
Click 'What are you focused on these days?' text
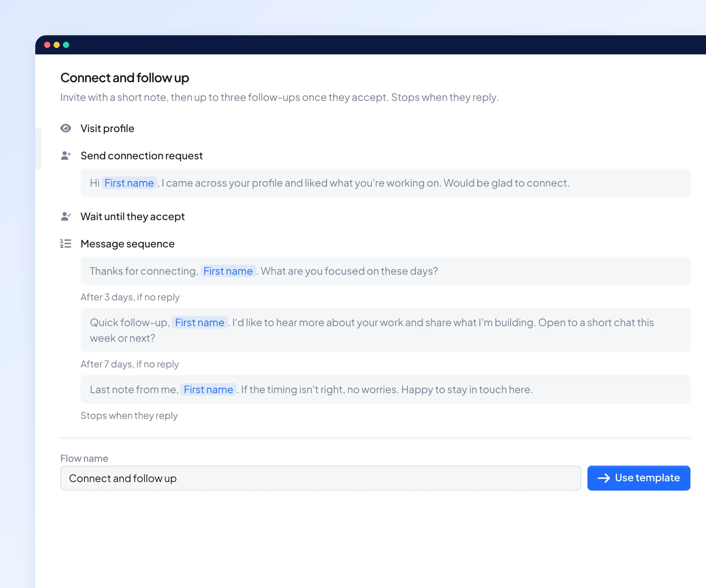(x=349, y=271)
